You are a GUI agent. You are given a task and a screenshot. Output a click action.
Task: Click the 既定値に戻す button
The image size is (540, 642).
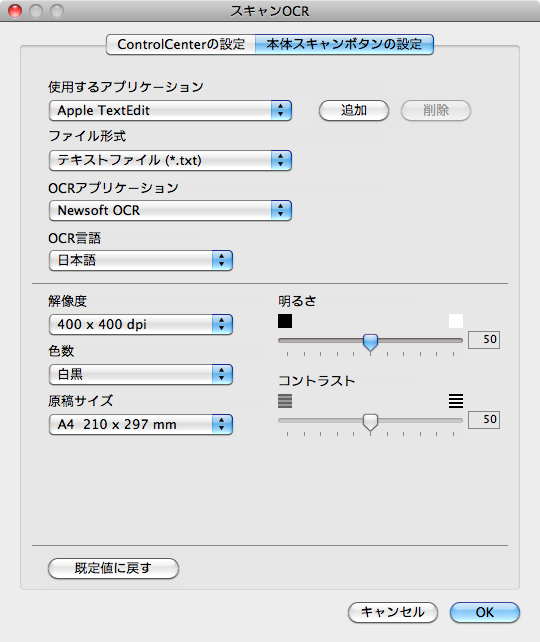point(113,568)
